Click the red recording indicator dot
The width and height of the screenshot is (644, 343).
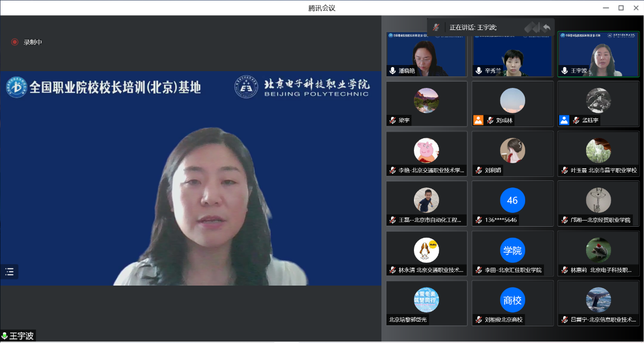[15, 42]
